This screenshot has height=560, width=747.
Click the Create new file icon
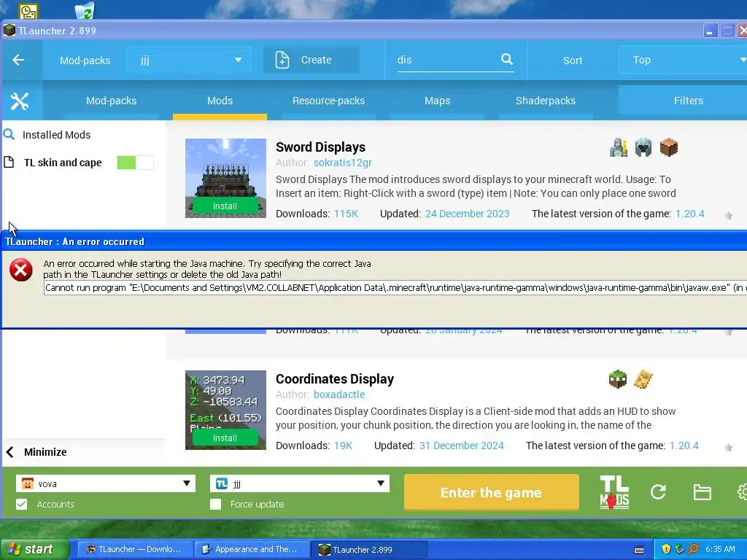(x=282, y=60)
